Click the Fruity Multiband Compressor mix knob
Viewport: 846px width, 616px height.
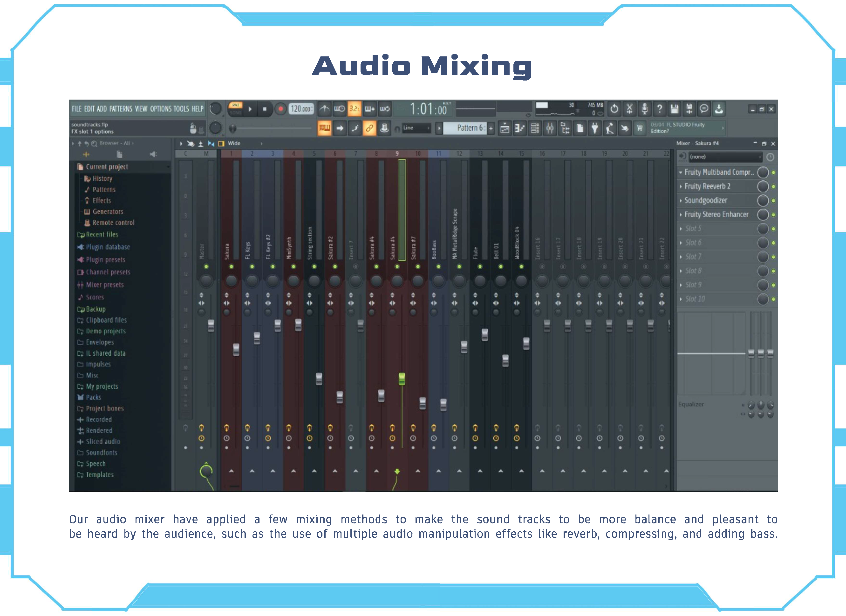coord(763,172)
